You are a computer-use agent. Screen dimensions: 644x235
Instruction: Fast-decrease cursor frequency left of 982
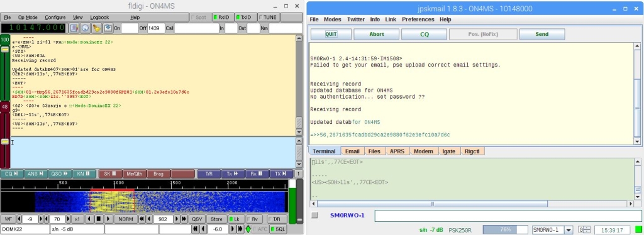(142, 219)
